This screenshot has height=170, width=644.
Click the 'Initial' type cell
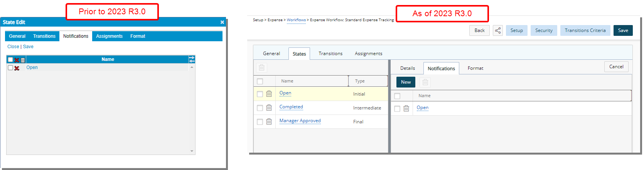click(x=359, y=94)
